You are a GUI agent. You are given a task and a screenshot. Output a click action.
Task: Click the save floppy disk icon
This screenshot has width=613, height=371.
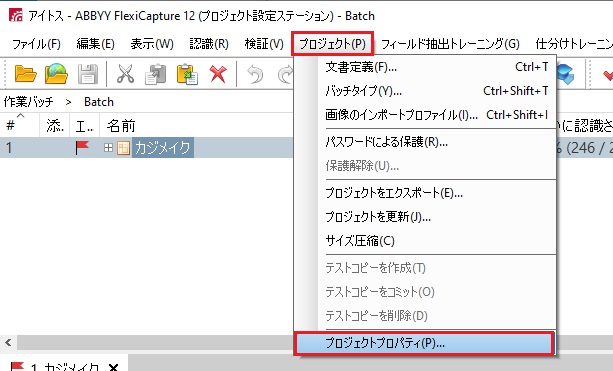[x=88, y=73]
